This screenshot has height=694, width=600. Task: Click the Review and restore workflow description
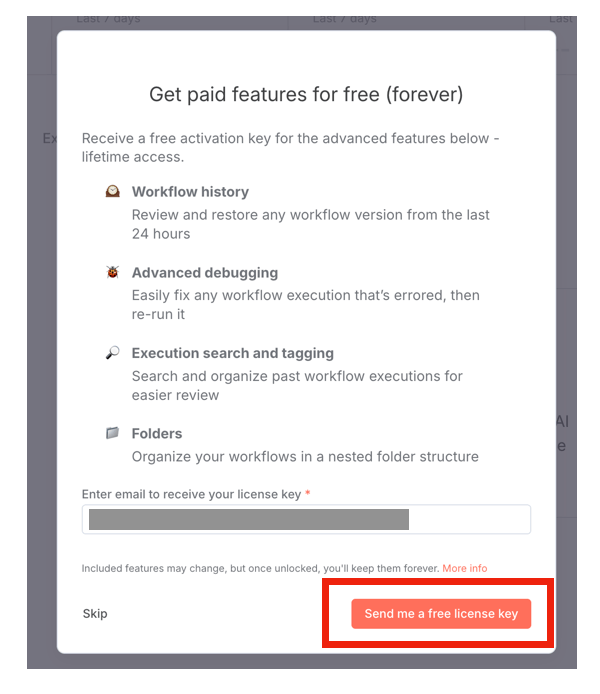[x=310, y=224]
